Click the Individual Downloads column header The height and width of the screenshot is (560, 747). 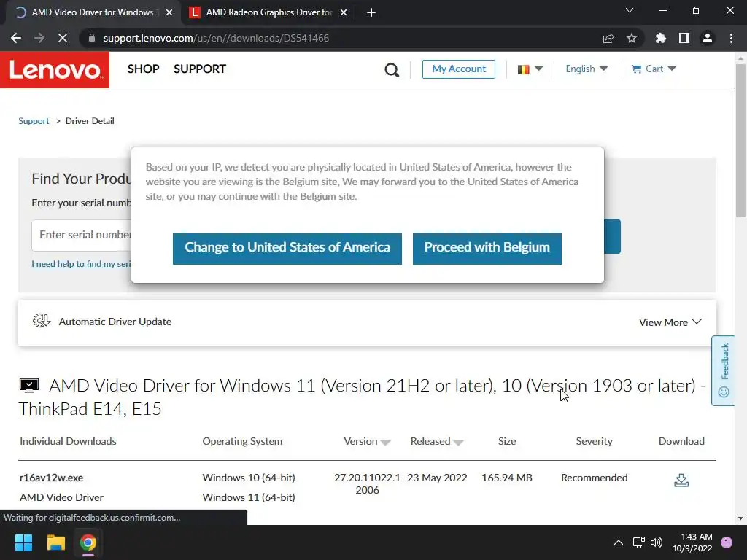[x=68, y=441]
